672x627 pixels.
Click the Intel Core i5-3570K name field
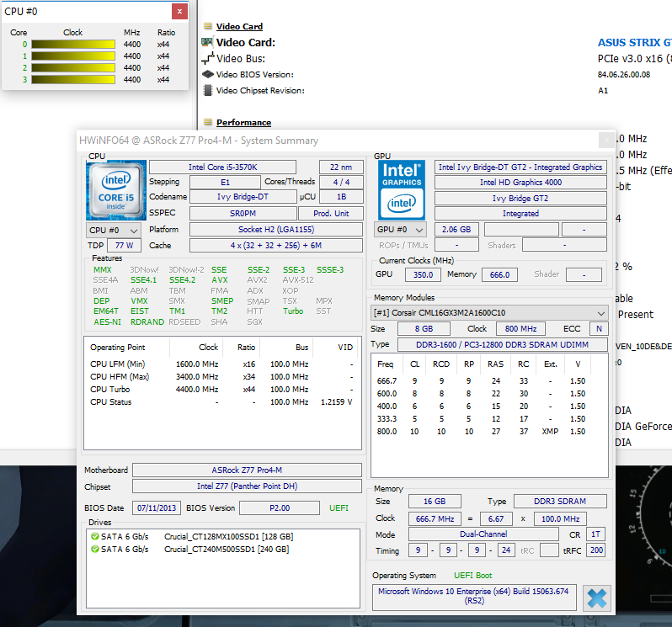tap(222, 167)
